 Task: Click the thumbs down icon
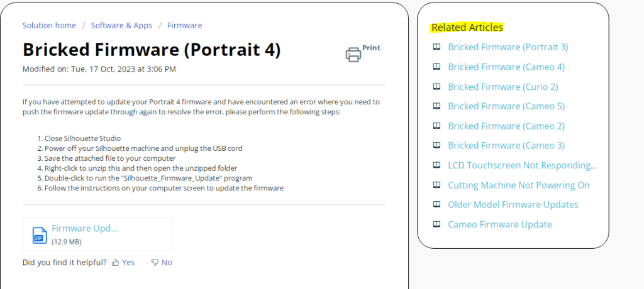(155, 263)
